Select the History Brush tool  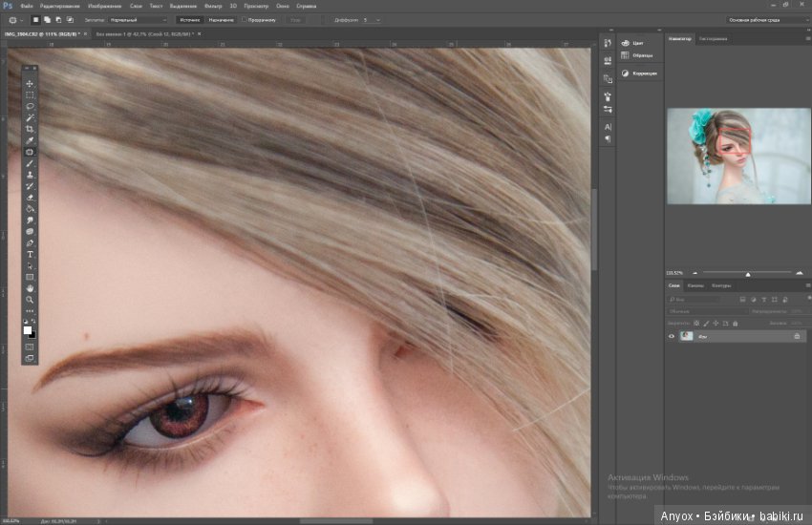[30, 186]
